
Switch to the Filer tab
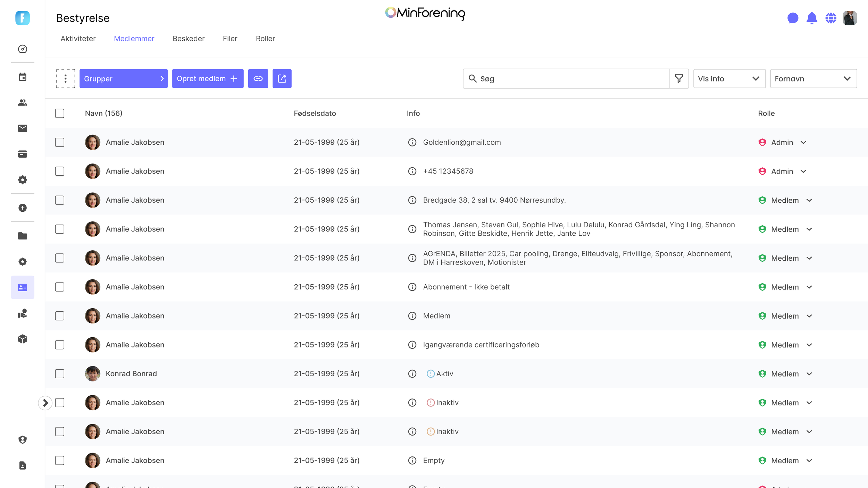230,39
